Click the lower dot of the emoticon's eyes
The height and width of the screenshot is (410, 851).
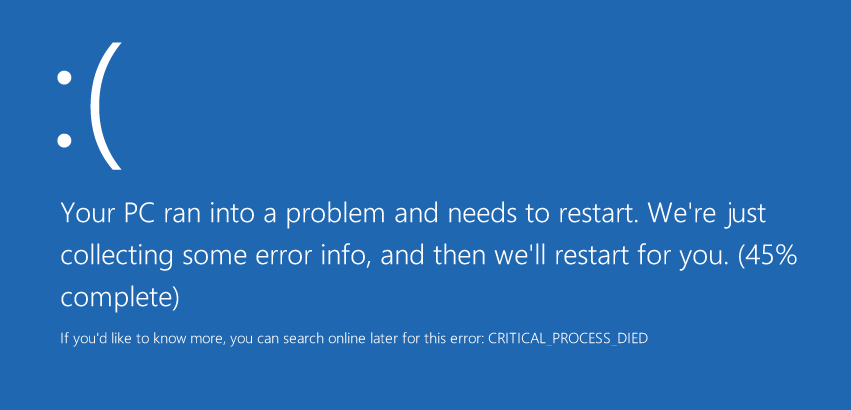pyautogui.click(x=65, y=140)
